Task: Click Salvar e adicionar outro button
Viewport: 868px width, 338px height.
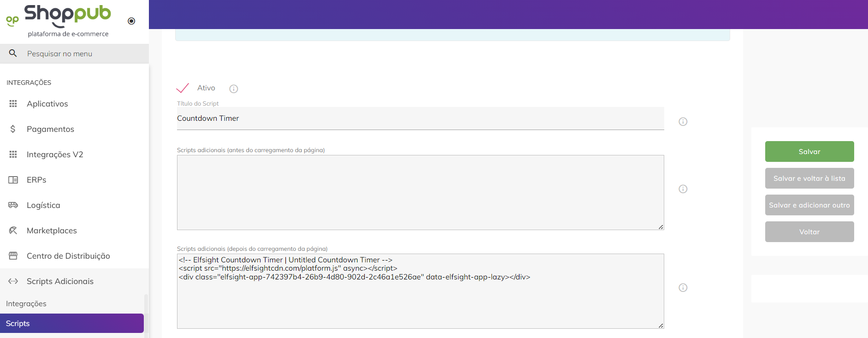Action: tap(809, 205)
